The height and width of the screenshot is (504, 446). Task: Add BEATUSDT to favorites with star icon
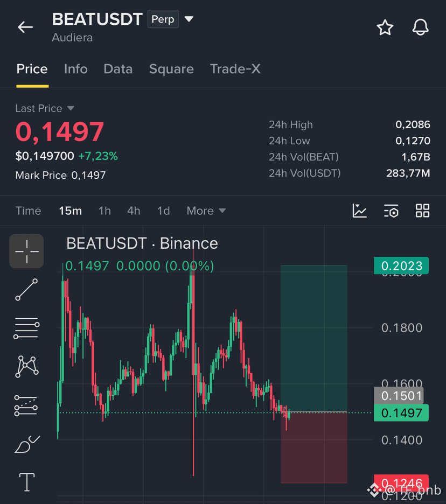coord(385,27)
